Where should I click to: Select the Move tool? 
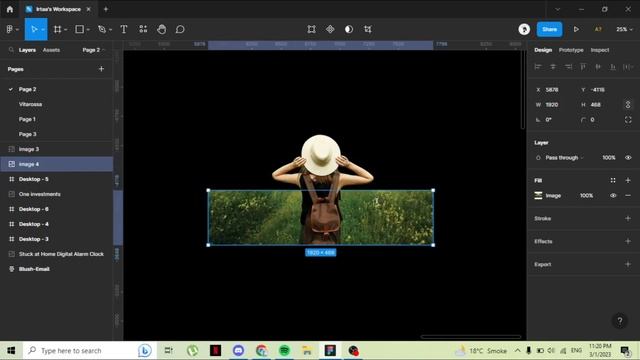34,29
